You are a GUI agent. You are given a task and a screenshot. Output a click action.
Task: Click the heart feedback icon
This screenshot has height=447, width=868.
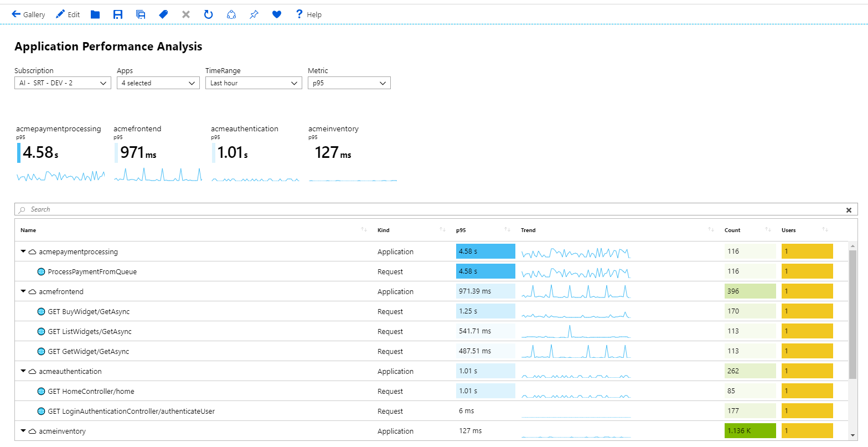[x=277, y=14]
